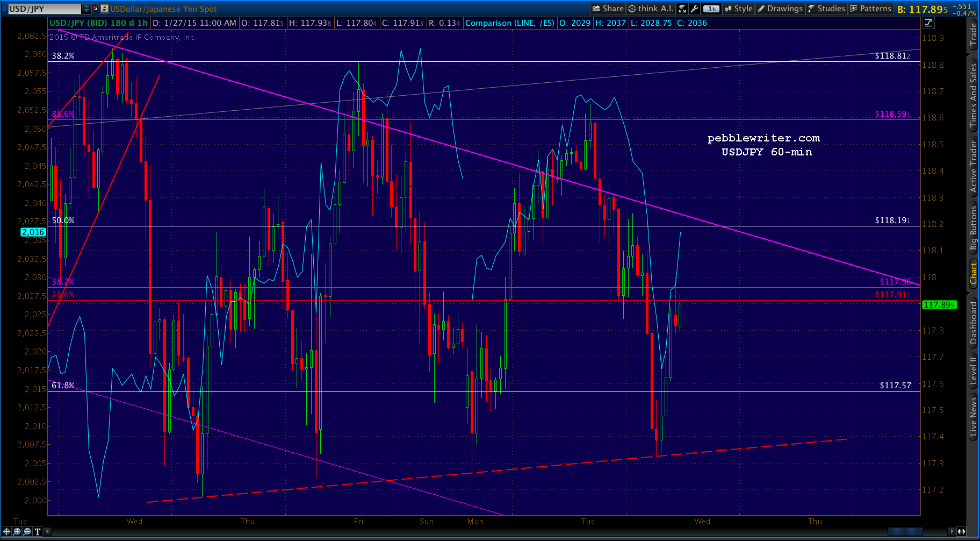Open chart settings wrench icon
Screen dimensions: 980x541
[695, 9]
